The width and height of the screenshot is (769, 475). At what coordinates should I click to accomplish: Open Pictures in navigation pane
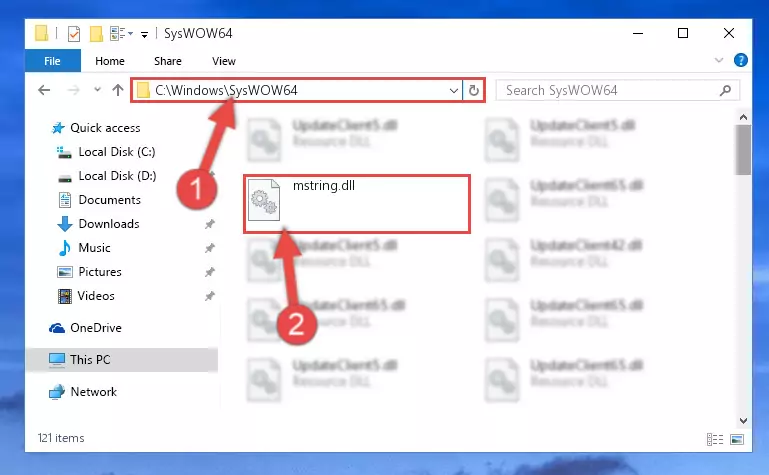point(100,272)
